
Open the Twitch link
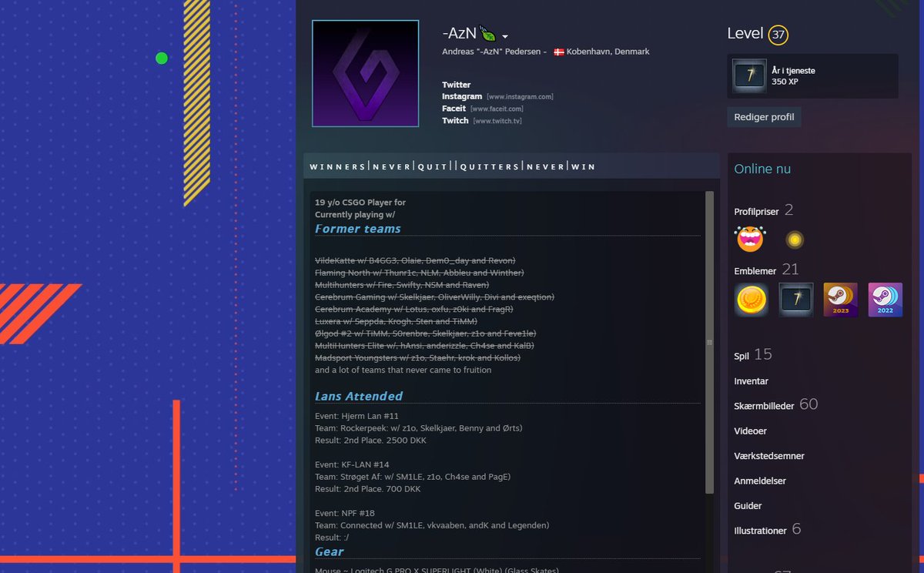455,121
